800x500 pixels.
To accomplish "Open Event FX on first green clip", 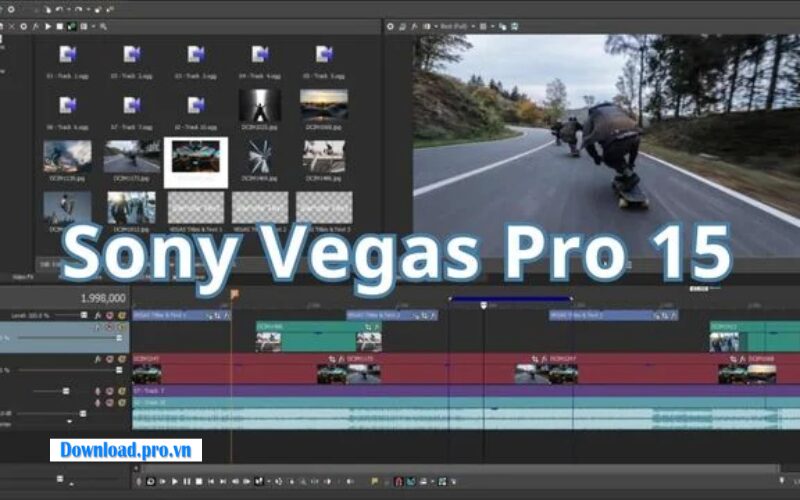I will click(x=377, y=327).
